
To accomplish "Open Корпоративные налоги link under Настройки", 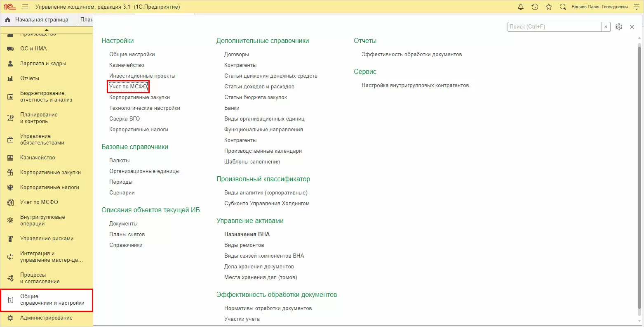I will click(139, 129).
